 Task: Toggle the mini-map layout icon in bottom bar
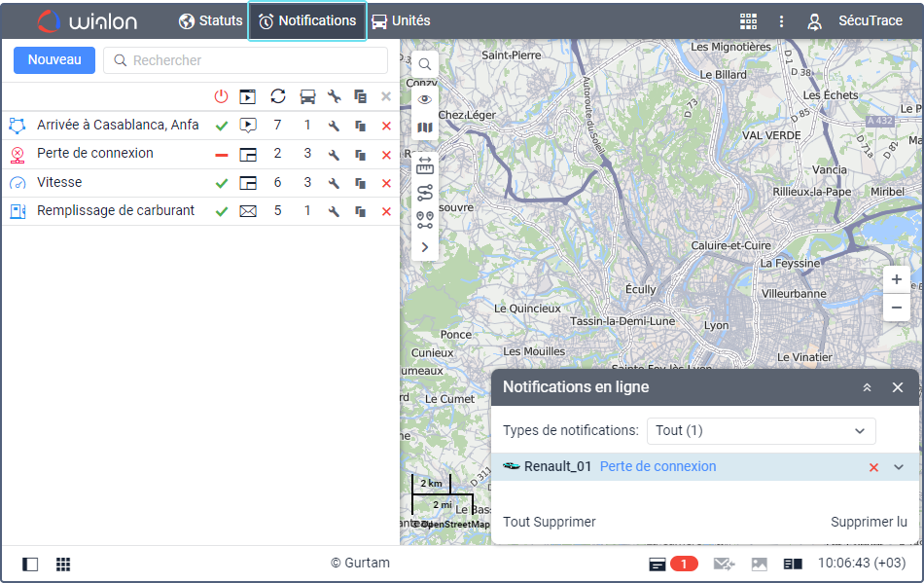793,565
